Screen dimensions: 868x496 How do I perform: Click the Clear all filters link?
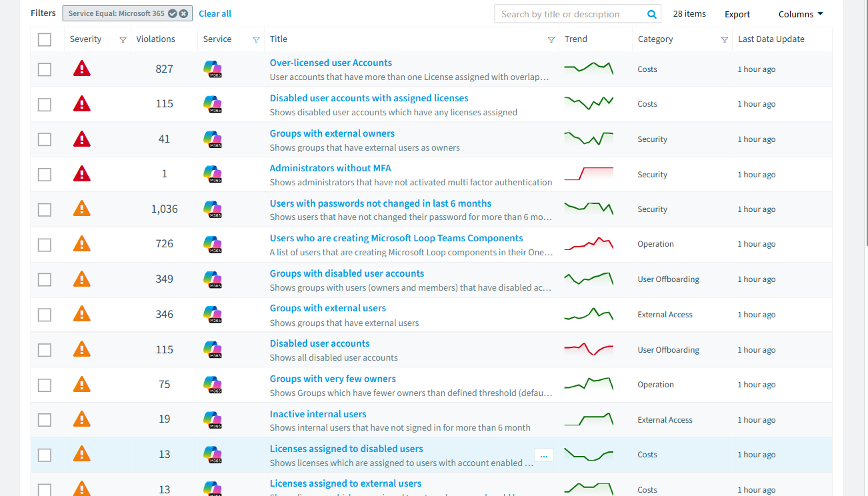(x=215, y=13)
